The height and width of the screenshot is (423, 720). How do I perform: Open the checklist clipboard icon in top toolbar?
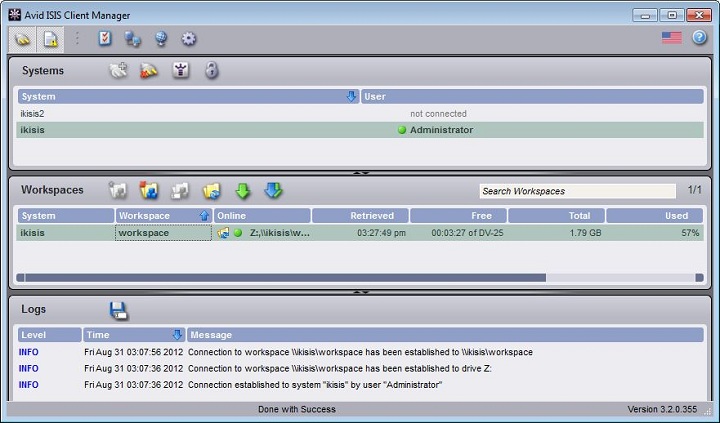click(105, 39)
